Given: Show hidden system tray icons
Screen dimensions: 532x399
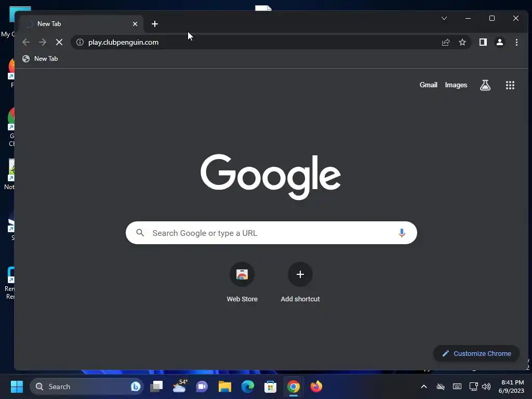Looking at the screenshot, I should [424, 387].
